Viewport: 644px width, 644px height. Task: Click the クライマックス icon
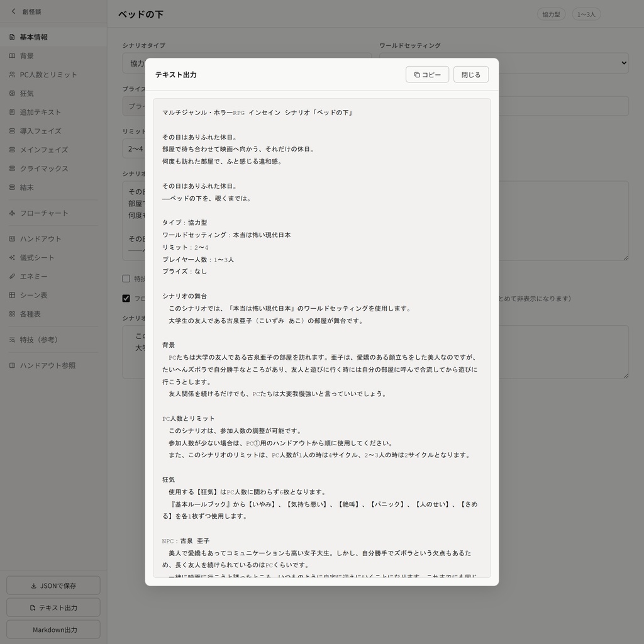[12, 169]
